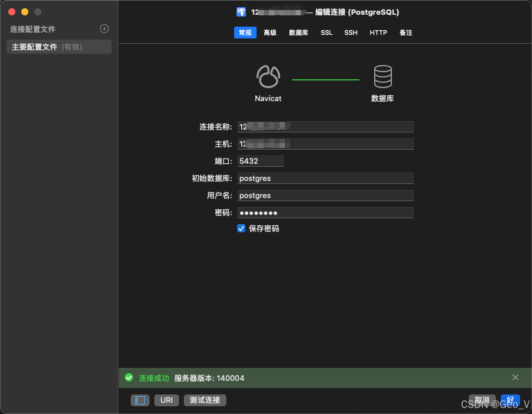532x414 pixels.
Task: Switch to the 常规 tab
Action: pos(245,33)
